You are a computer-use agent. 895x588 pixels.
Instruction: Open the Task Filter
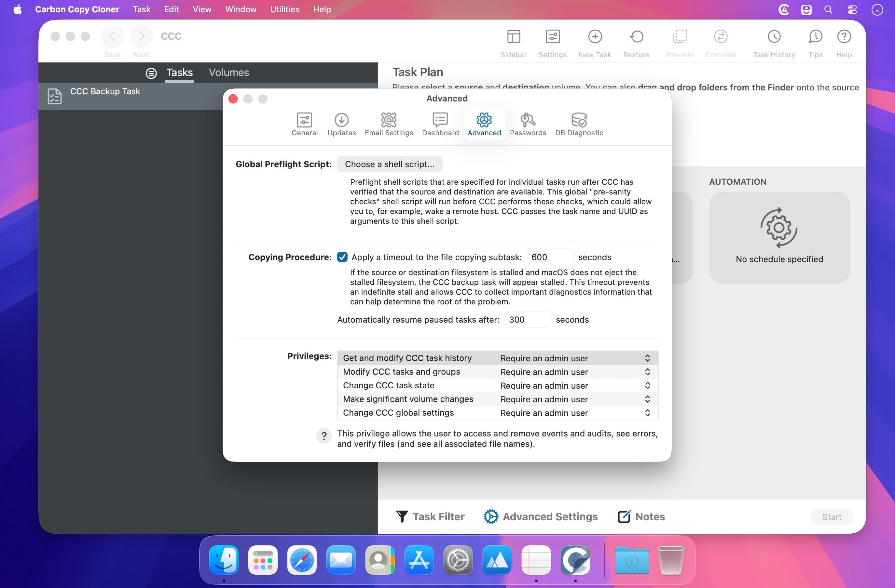430,516
